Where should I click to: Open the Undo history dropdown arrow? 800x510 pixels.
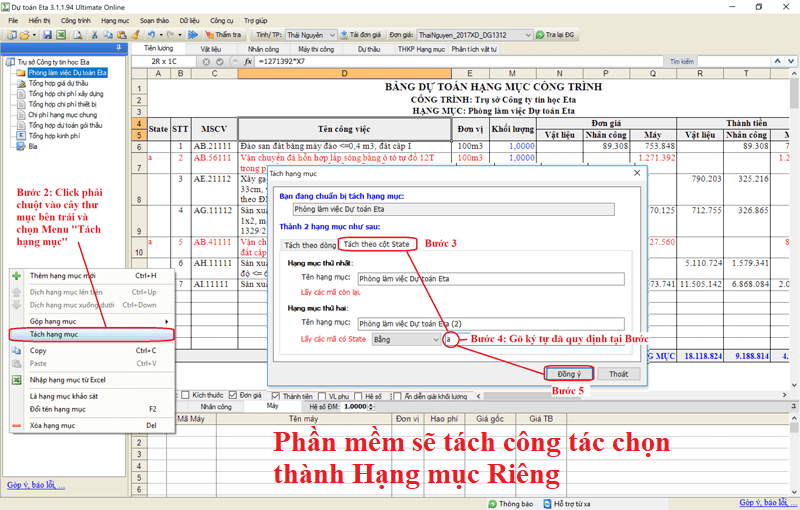161,35
